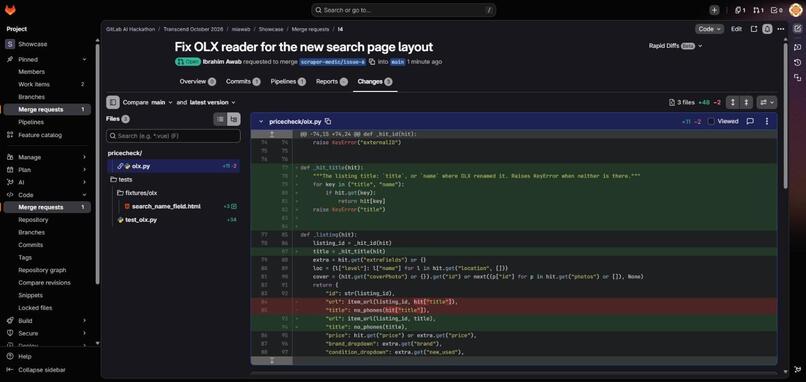This screenshot has width=806, height=382.
Task: Select the Changes tab
Action: click(375, 81)
